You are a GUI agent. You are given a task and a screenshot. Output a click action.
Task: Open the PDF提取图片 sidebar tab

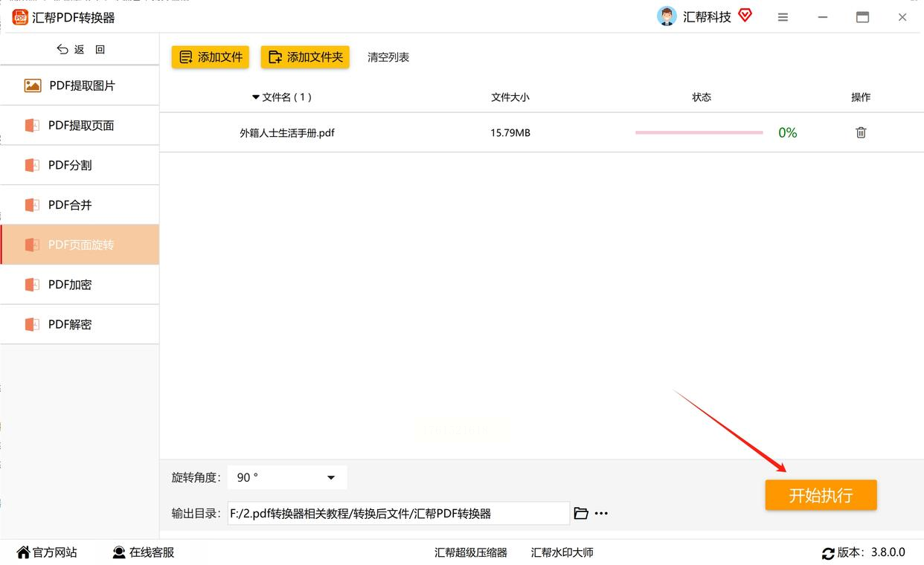point(80,85)
